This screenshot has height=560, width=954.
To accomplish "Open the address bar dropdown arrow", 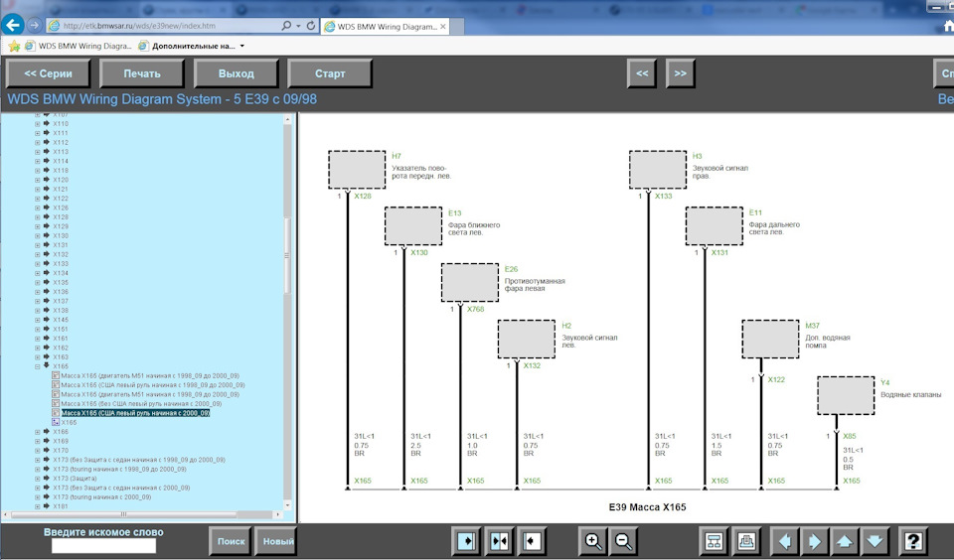I will [298, 26].
